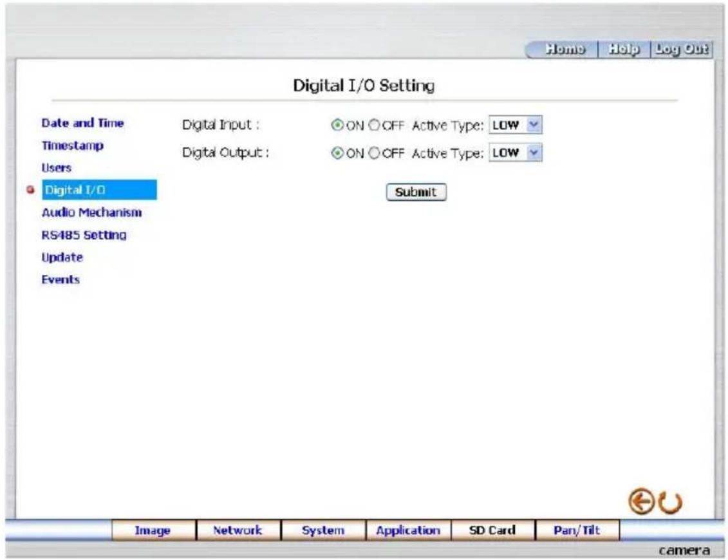Switch to the Network tab
728x560 pixels.
(239, 530)
